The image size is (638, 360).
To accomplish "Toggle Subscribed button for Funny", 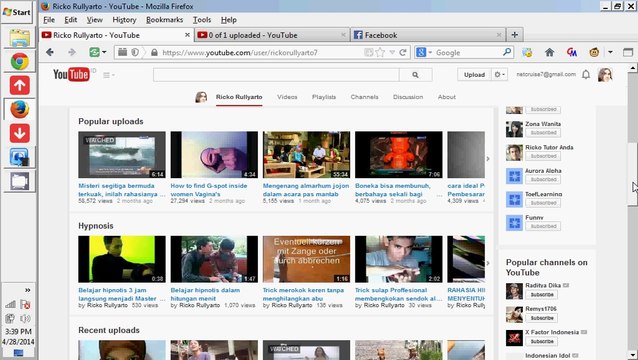I will point(543,226).
